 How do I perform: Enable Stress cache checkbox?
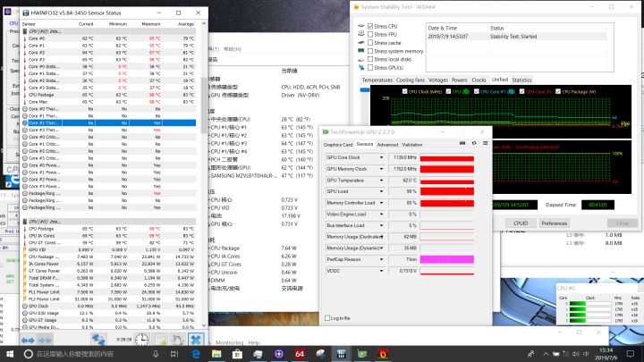pyautogui.click(x=370, y=43)
